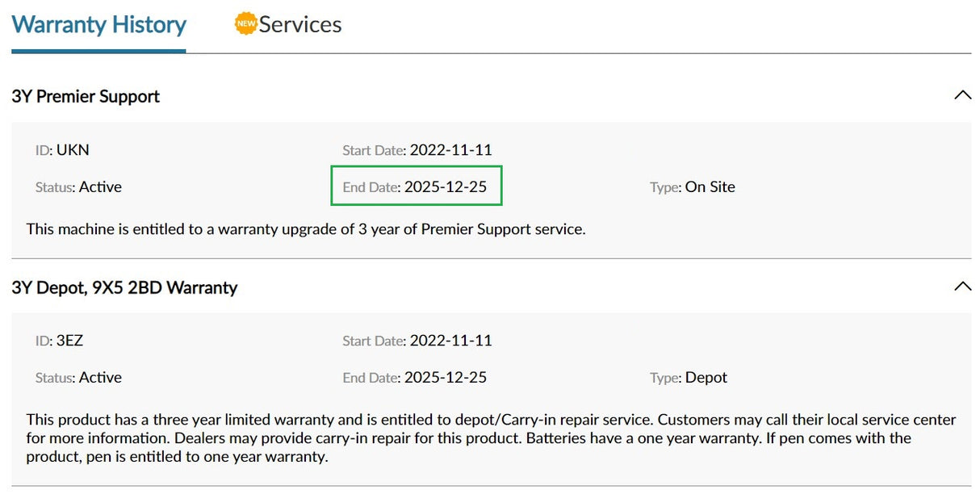This screenshot has width=980, height=494.
Task: Open the Services tab
Action: click(x=299, y=25)
